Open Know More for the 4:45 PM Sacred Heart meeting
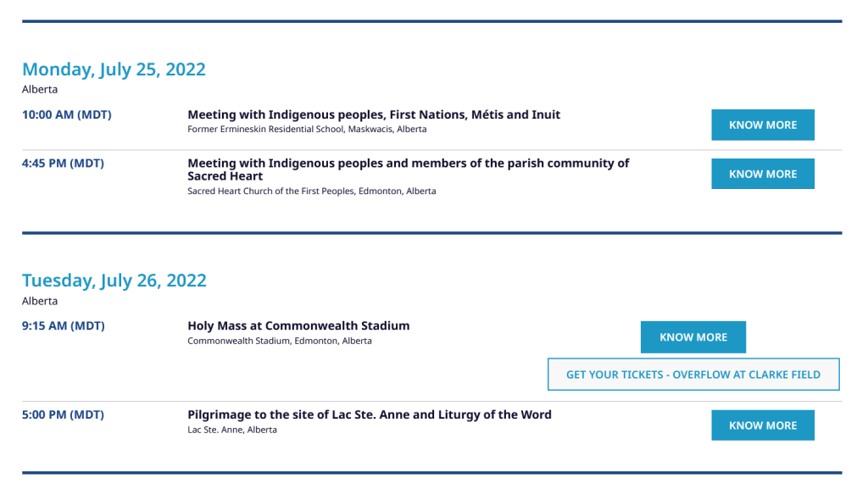The height and width of the screenshot is (500, 868). point(762,174)
